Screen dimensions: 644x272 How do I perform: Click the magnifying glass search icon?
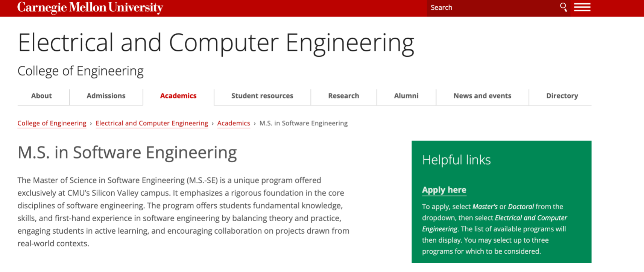563,7
